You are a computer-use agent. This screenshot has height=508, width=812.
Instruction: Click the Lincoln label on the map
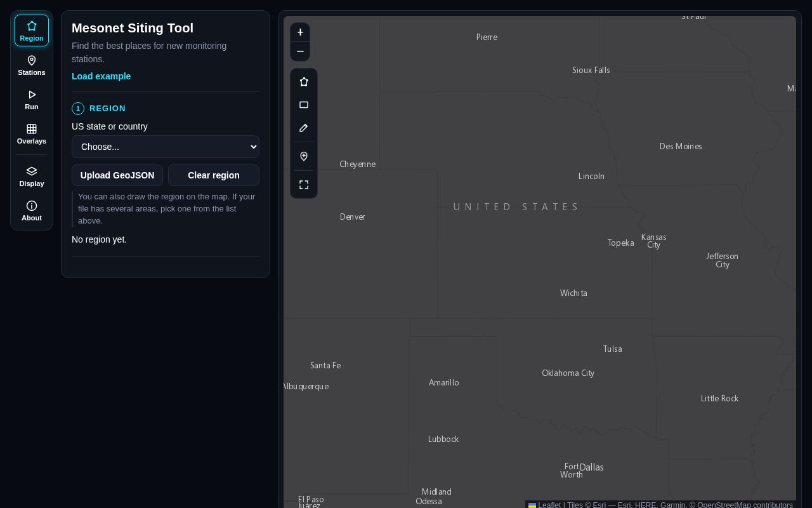coord(591,177)
